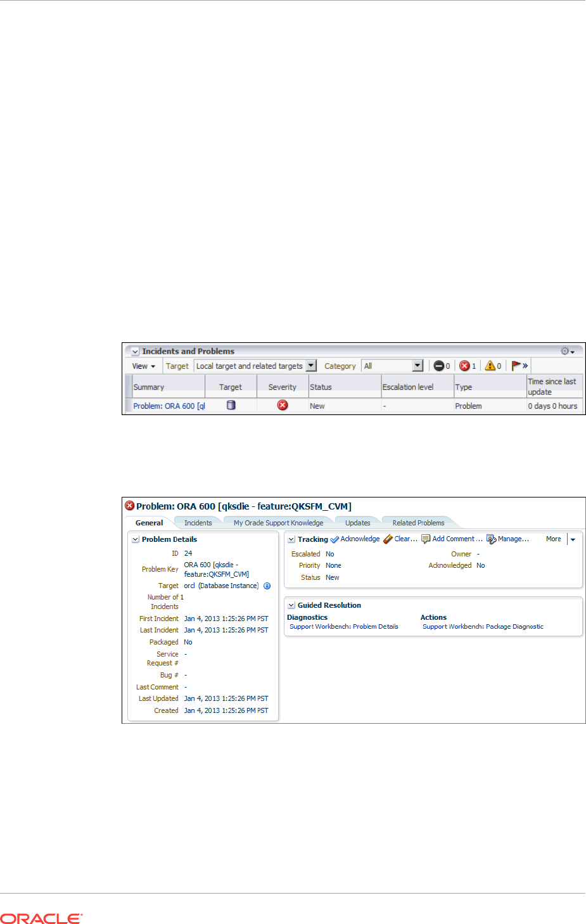This screenshot has width=586, height=924.
Task: Click the Target column header
Action: point(231,387)
